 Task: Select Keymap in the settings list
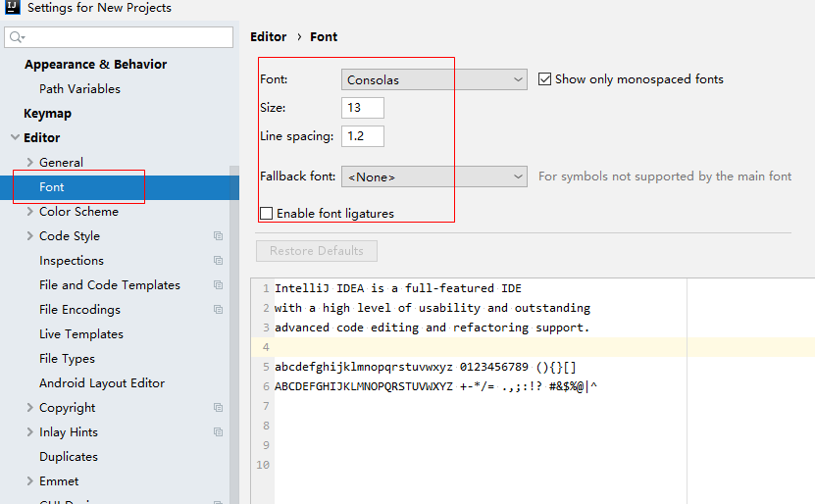[x=47, y=114]
